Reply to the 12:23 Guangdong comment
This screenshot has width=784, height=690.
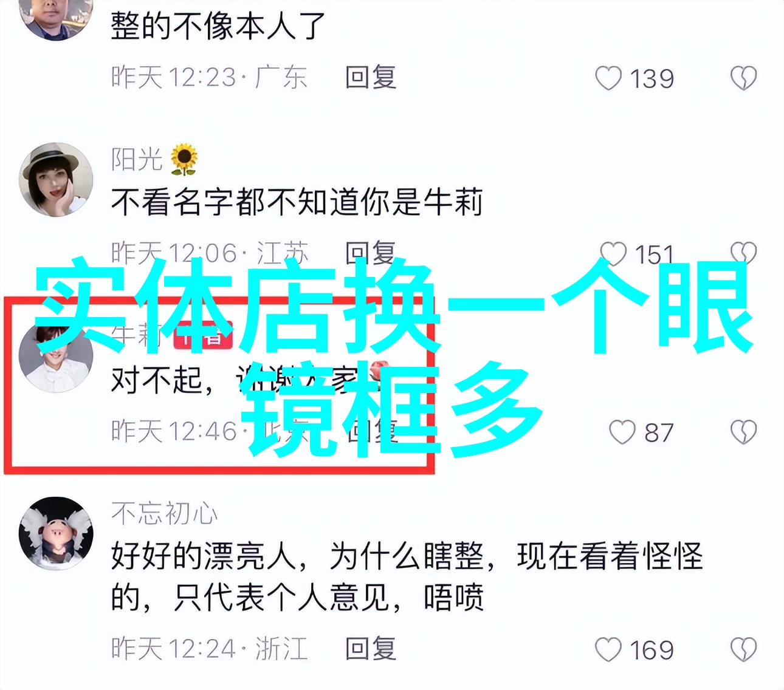(371, 78)
